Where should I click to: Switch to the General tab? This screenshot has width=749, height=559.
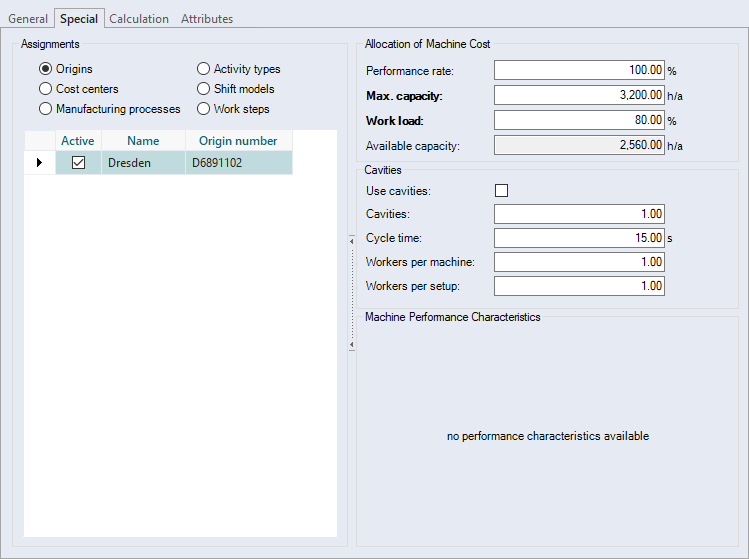[28, 19]
